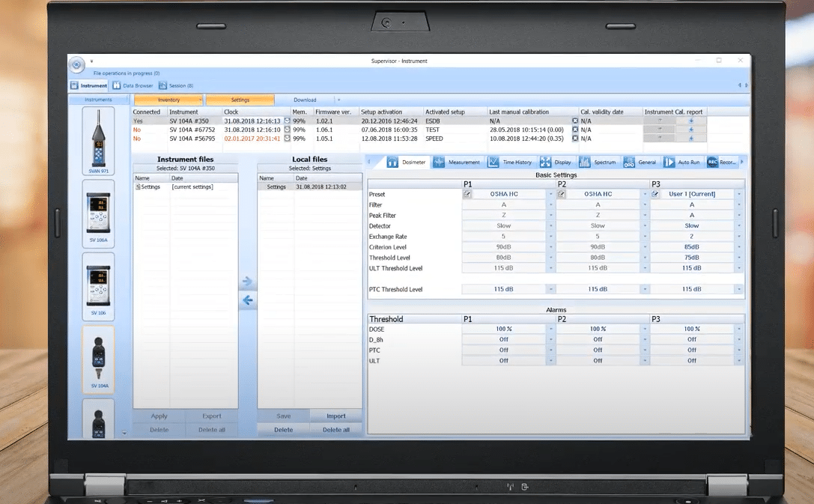
Task: Click the right arrow transfer icon
Action: [247, 282]
